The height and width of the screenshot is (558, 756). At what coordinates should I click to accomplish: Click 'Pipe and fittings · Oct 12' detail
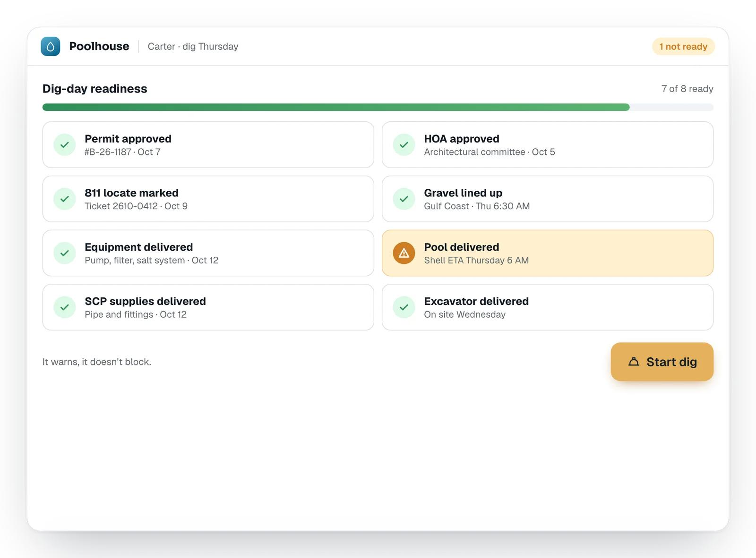[x=136, y=314]
